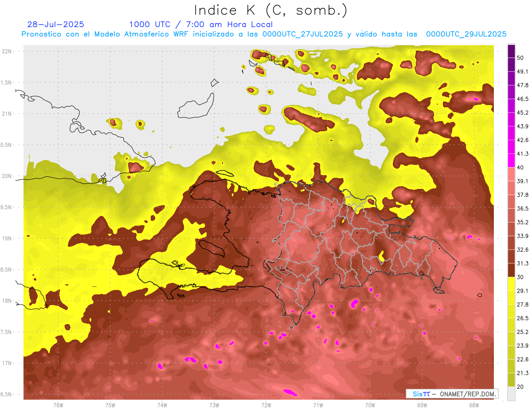This screenshot has width=532, height=411.
Task: Click the '17N' latitude label
Action: click(x=7, y=363)
